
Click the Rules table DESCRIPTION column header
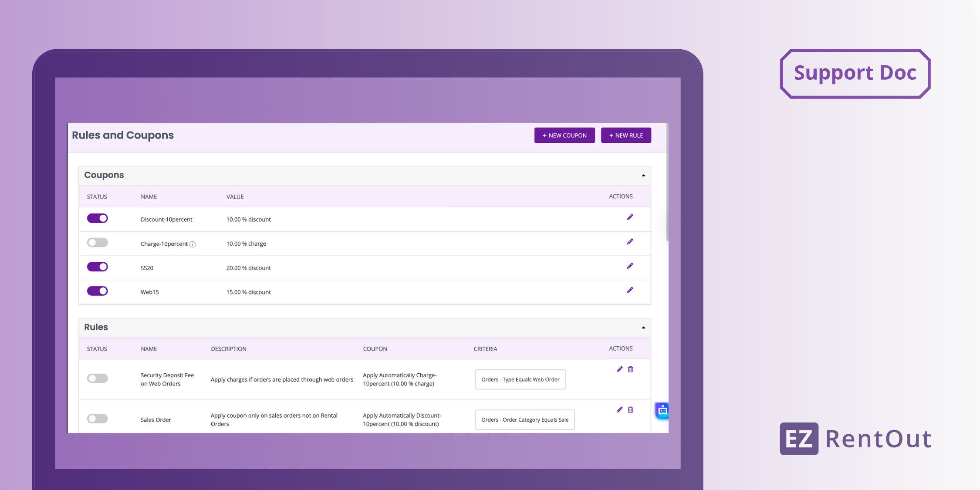click(x=229, y=349)
